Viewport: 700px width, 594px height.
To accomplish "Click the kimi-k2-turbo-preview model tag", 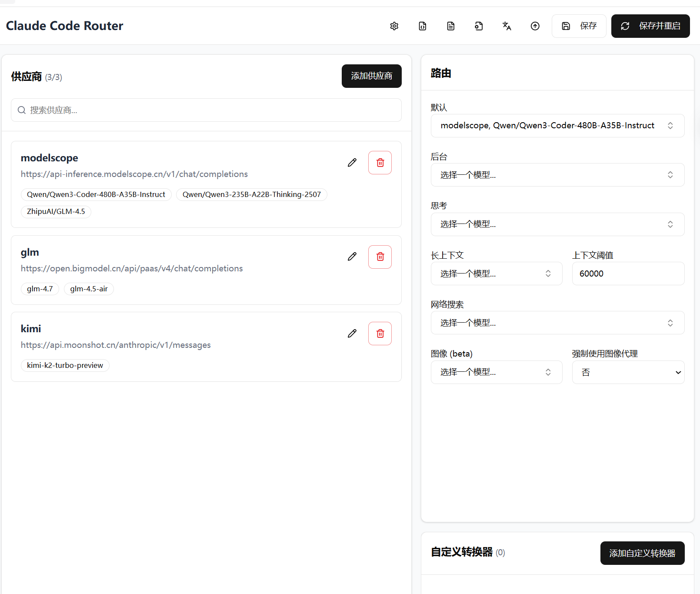I will (65, 365).
